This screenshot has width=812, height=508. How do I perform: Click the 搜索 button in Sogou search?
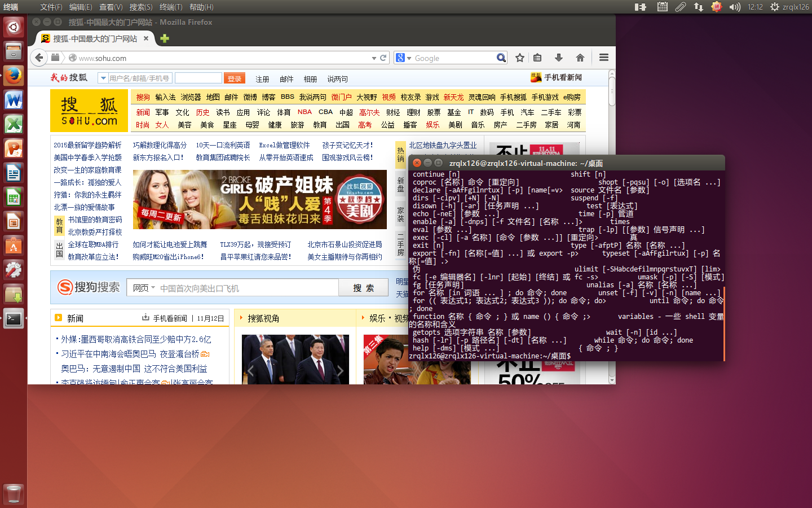click(364, 288)
